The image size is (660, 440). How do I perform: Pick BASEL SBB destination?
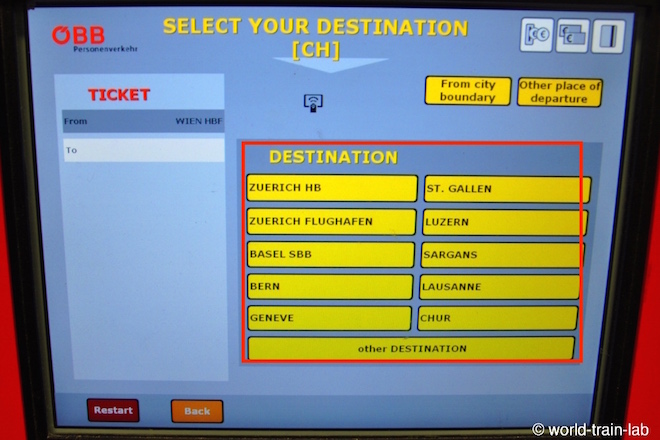point(331,254)
